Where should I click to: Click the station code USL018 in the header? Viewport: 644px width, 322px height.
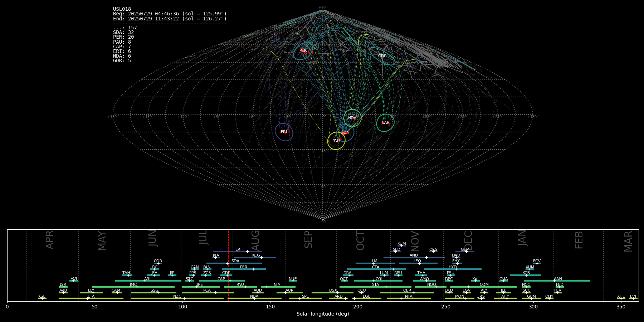click(x=122, y=9)
